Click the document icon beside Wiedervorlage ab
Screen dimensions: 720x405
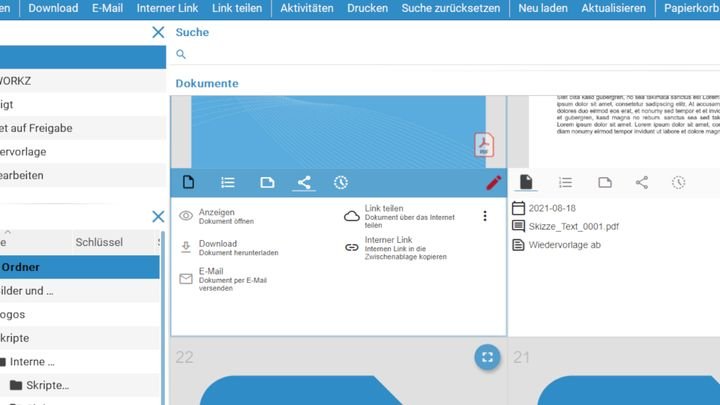click(518, 245)
